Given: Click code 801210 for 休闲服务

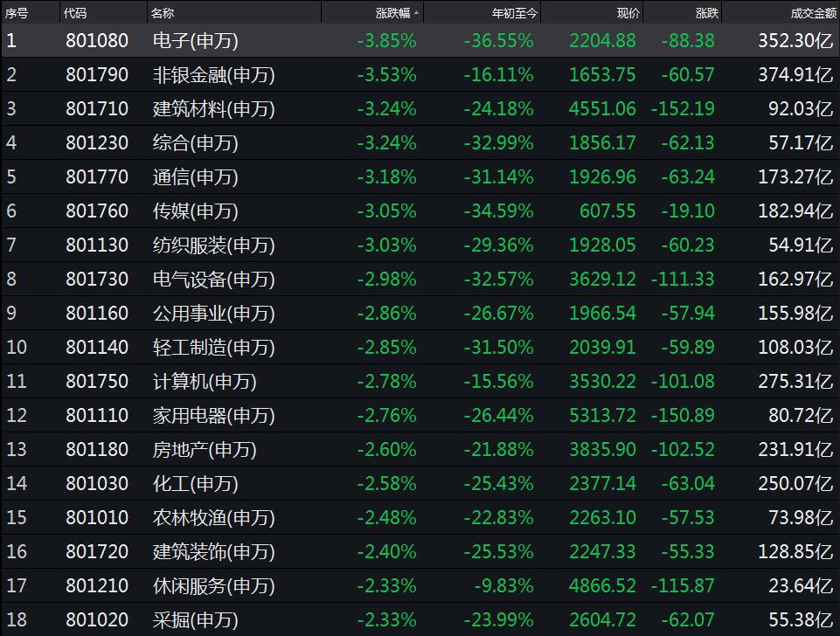Looking at the screenshot, I should coord(97,585).
